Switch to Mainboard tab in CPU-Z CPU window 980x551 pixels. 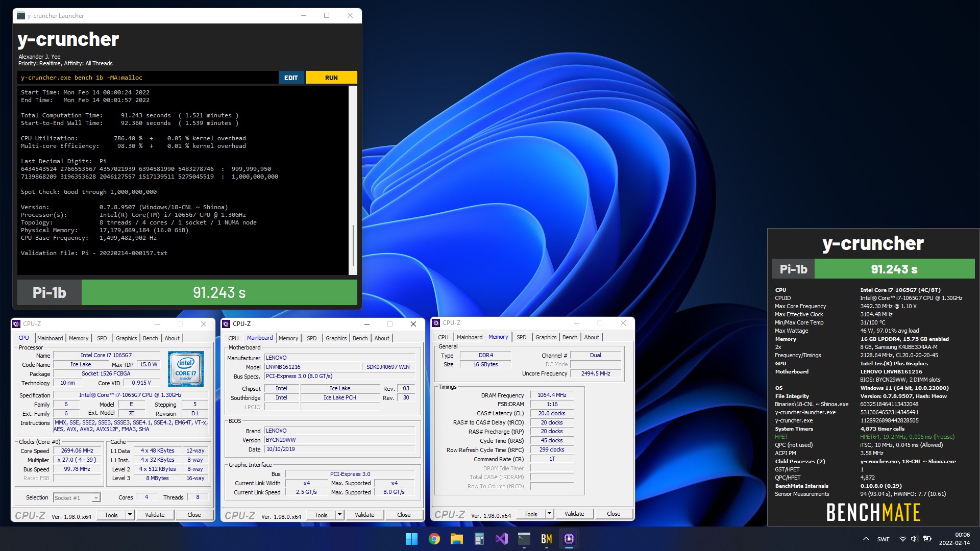[50, 338]
